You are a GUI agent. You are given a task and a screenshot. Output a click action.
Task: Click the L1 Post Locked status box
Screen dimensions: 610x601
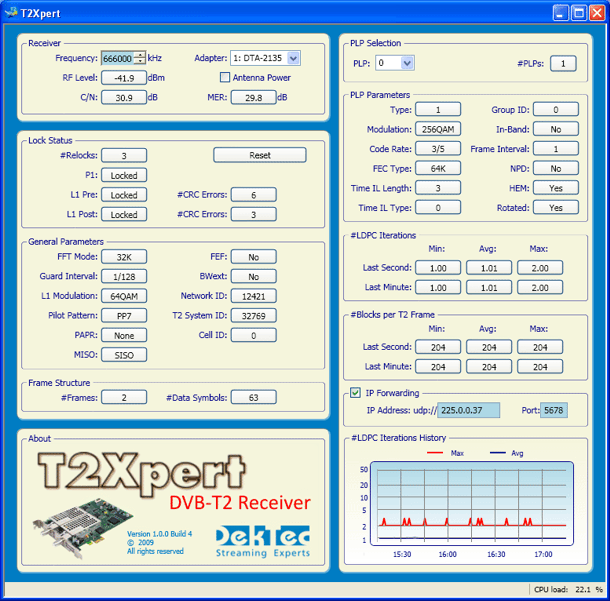[x=124, y=214]
